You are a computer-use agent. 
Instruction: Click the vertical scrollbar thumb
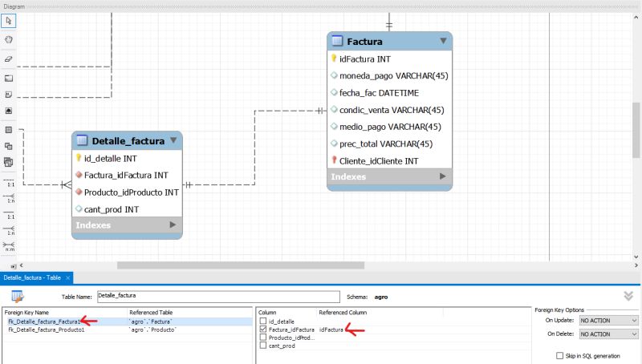click(636, 130)
